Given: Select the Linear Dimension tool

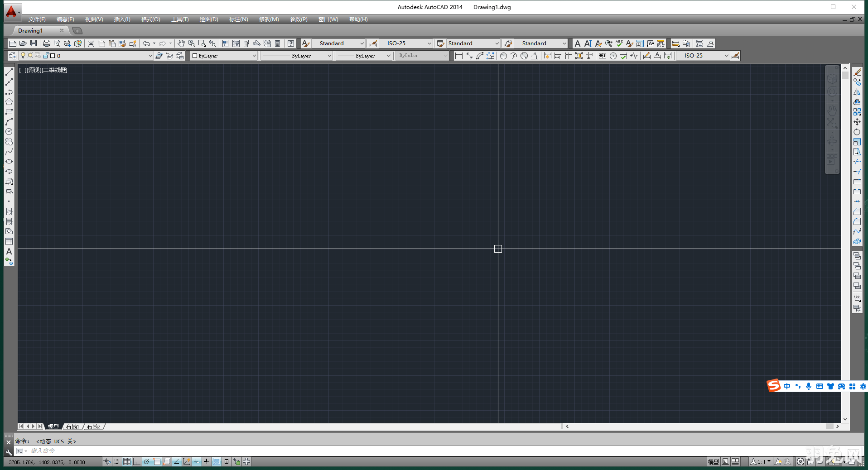Looking at the screenshot, I should coord(459,56).
